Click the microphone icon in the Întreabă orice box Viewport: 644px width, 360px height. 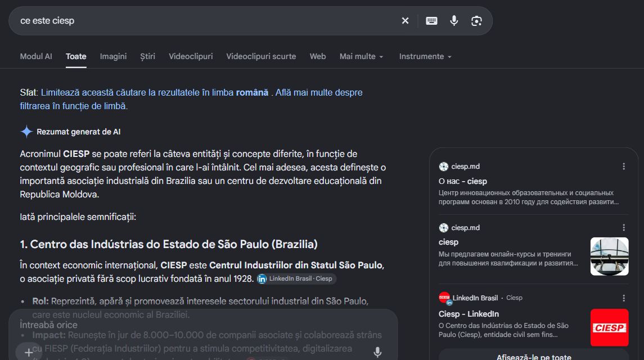pos(377,352)
